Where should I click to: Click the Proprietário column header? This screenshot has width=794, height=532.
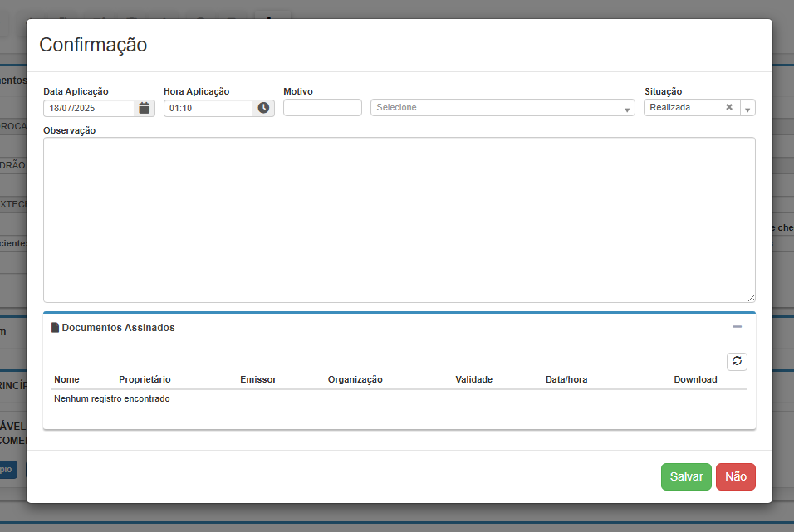click(145, 379)
